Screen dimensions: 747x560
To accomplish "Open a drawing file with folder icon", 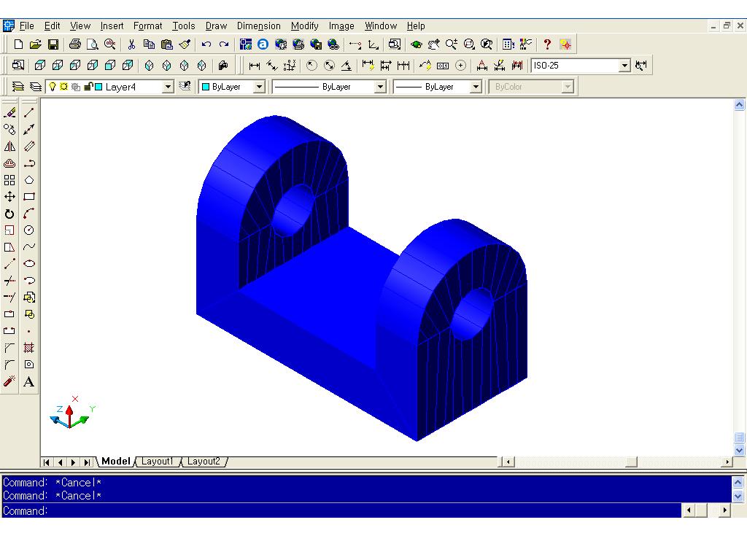I will tap(35, 44).
